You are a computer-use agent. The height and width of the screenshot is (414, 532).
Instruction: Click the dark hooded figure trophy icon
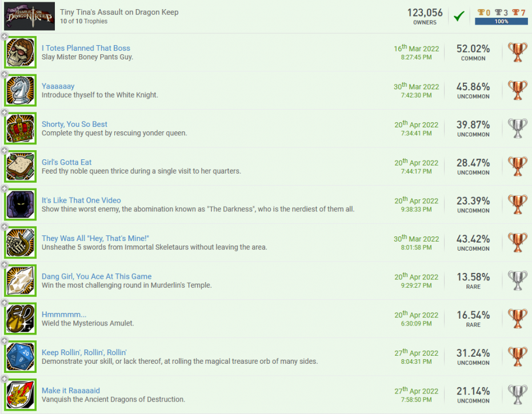tap(21, 204)
